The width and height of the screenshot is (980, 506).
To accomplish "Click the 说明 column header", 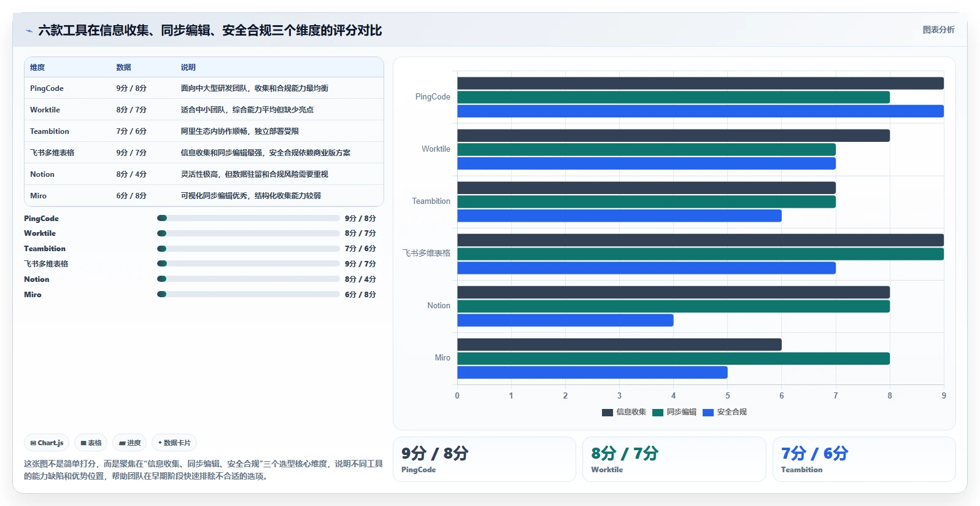I will pyautogui.click(x=188, y=68).
